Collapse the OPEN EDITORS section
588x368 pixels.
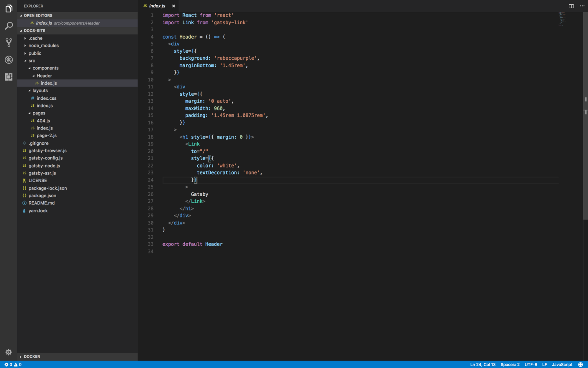pos(38,15)
